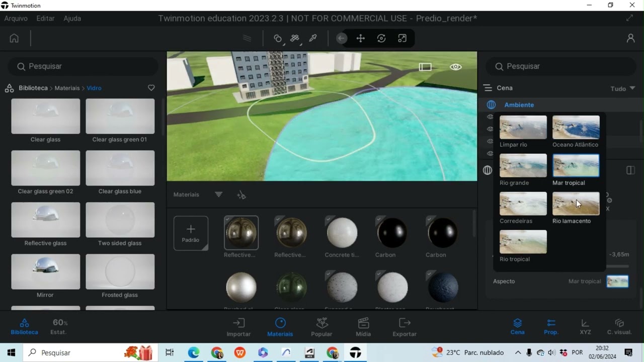Click the Windows taskbar Pesquisar search box
644x362 pixels.
point(90,352)
